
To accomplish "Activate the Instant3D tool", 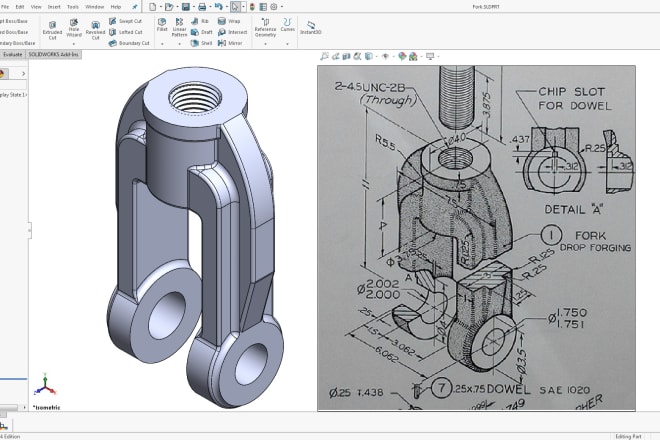I will coord(311,28).
